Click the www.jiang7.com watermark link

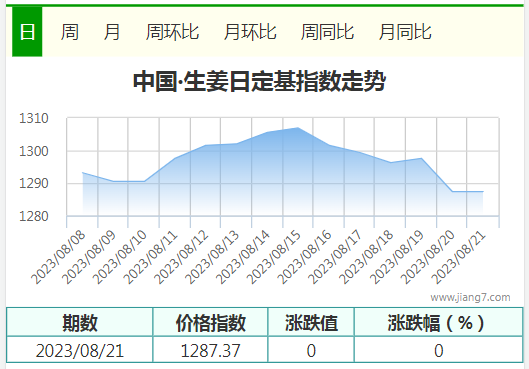tap(470, 297)
